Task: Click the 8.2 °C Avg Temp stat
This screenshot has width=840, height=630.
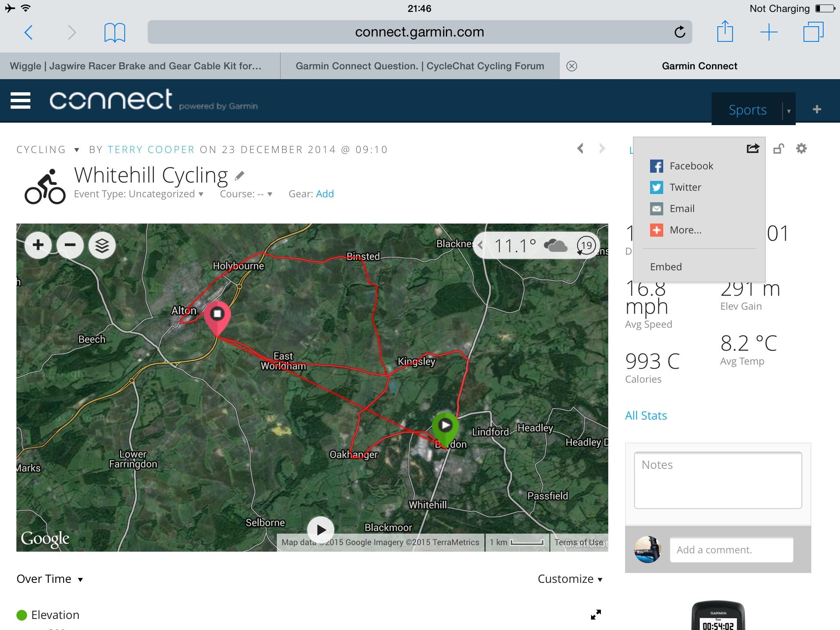Action: tap(749, 350)
